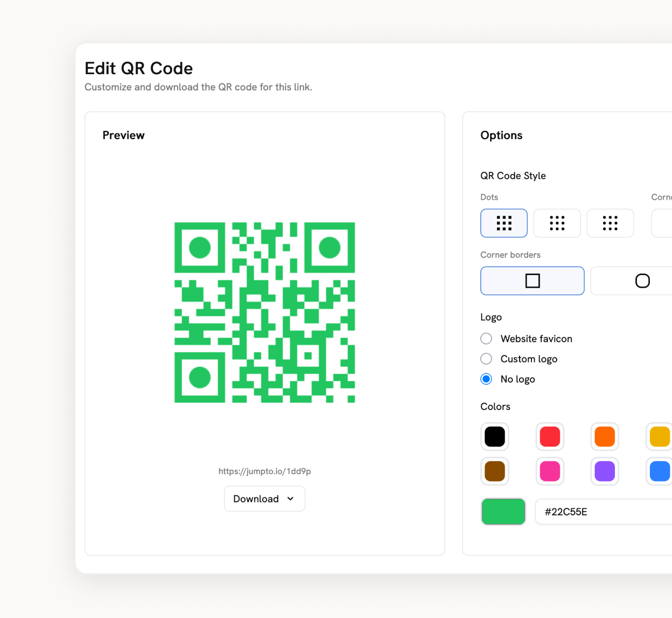Select the Custom logo radio button

[x=486, y=358]
